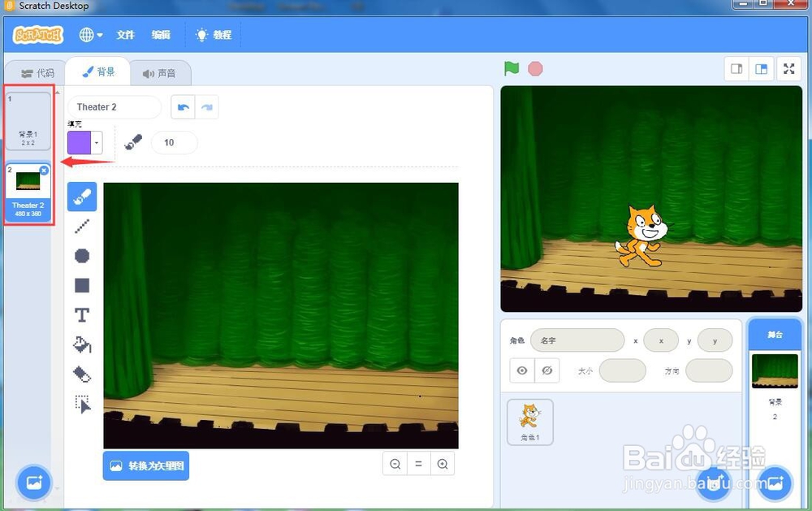Delete the Theater 2 backdrop
Viewport: 812px width, 511px height.
44,171
